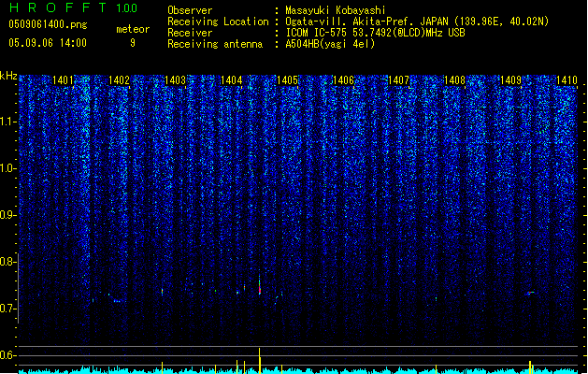The width and height of the screenshot is (588, 374).
Task: Click the 1402 time axis label
Action: (x=119, y=80)
